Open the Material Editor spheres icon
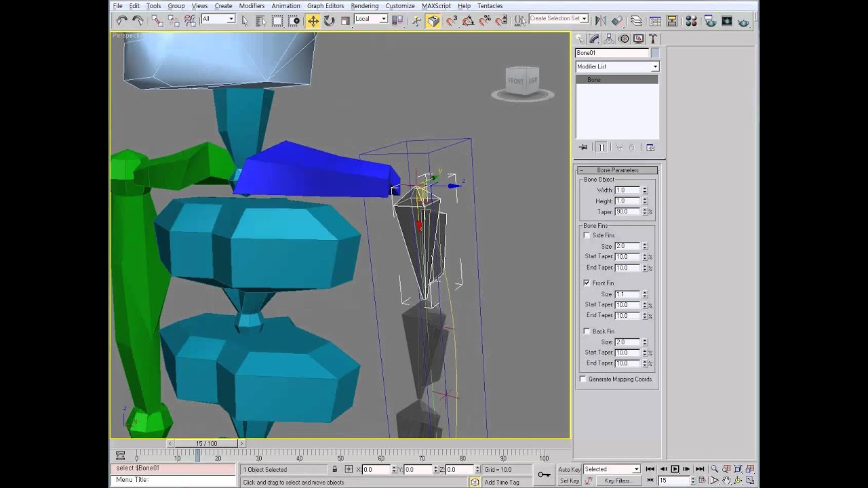 tap(691, 21)
